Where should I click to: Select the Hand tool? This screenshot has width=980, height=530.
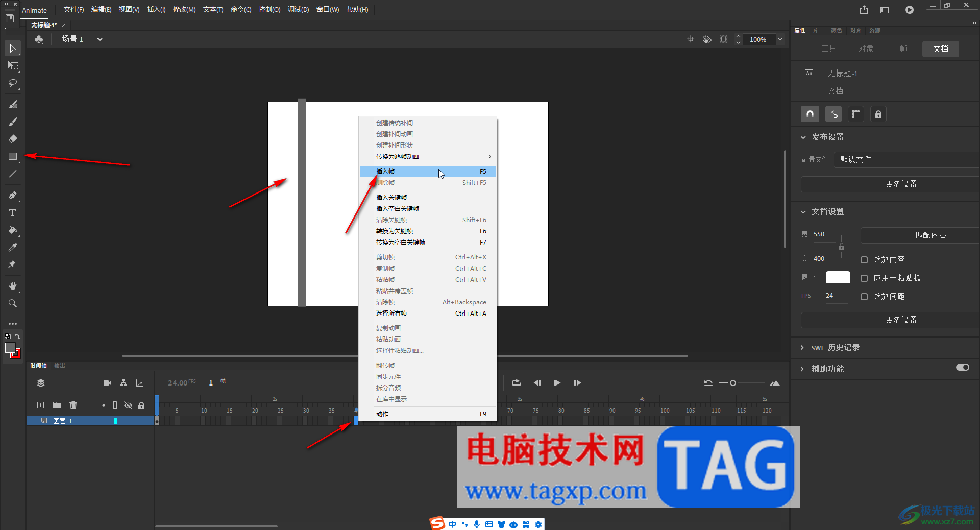pyautogui.click(x=13, y=286)
